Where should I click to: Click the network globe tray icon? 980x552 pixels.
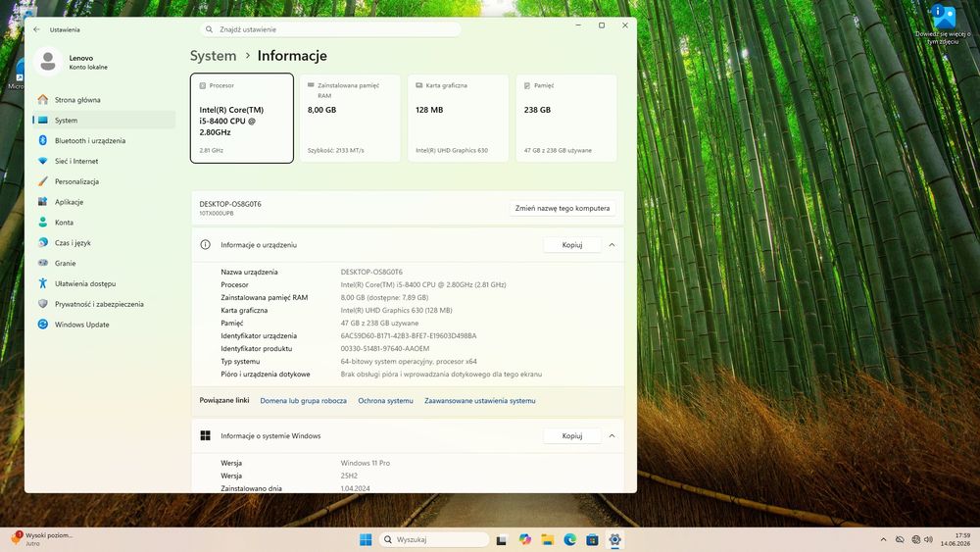pyautogui.click(x=915, y=539)
